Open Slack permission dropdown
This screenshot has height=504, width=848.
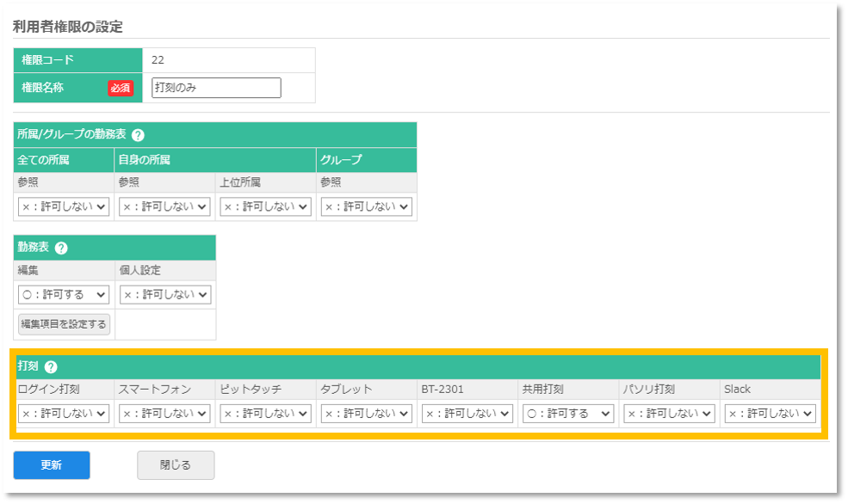[770, 414]
